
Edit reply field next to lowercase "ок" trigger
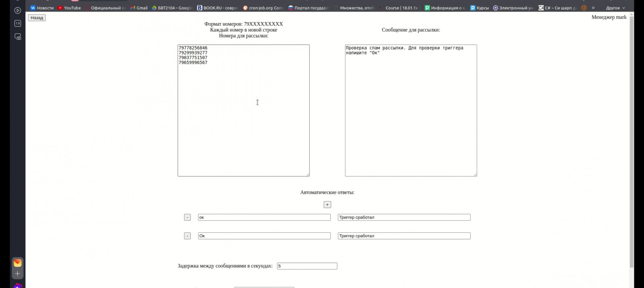click(404, 217)
